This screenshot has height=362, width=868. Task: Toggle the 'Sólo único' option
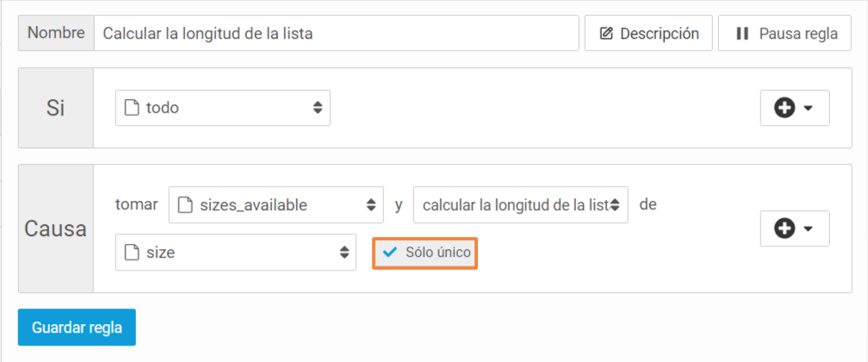[x=425, y=253]
